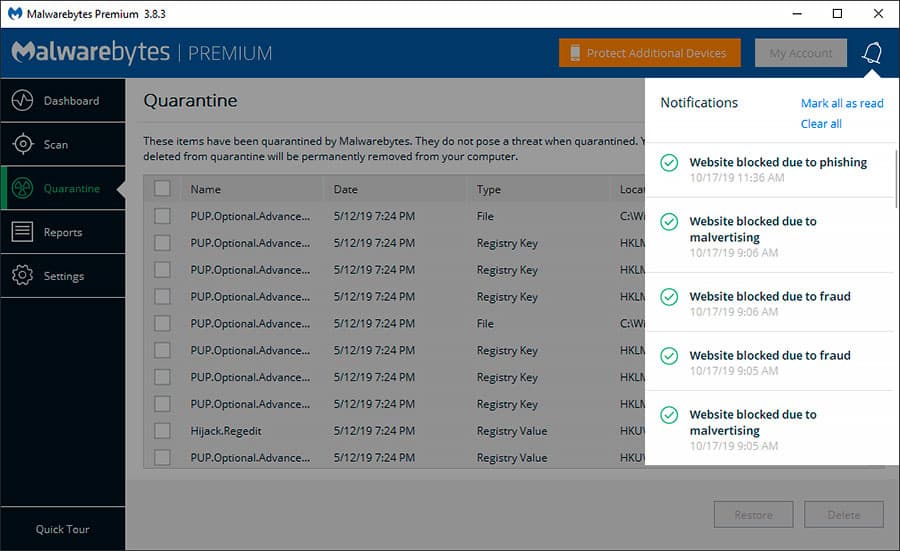Open the 9:06 AM 'Website blocked due to fraud' notification
Viewport: 900px width, 551px height.
click(769, 303)
